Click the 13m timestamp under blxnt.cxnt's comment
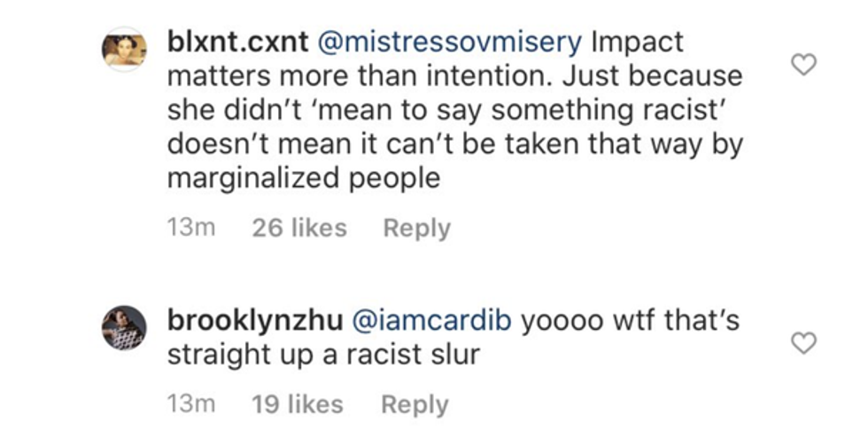 (191, 228)
